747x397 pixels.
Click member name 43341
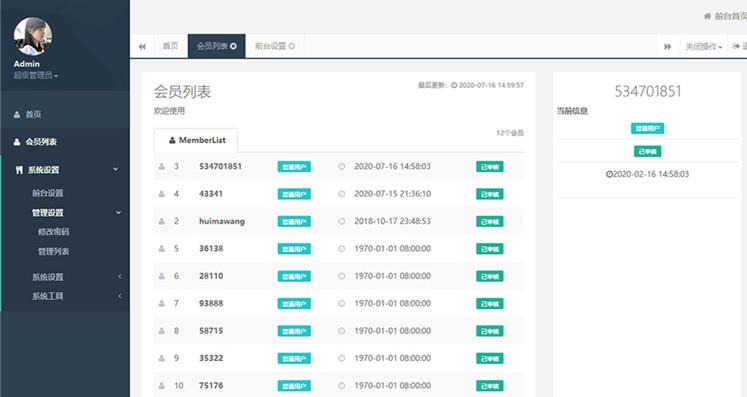coord(211,194)
